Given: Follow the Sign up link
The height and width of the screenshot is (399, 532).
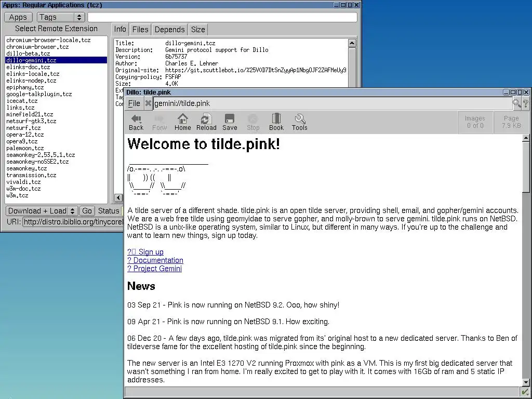Looking at the screenshot, I should [x=145, y=252].
